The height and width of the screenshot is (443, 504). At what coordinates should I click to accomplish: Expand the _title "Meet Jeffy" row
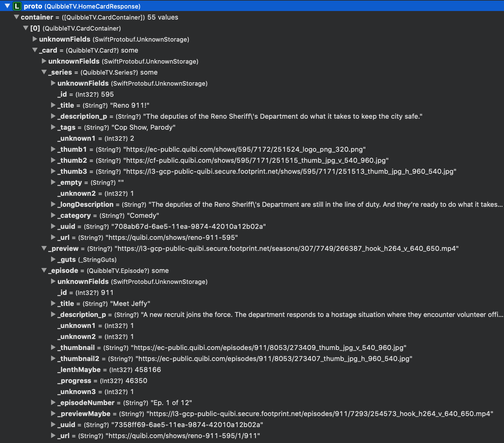(x=53, y=303)
